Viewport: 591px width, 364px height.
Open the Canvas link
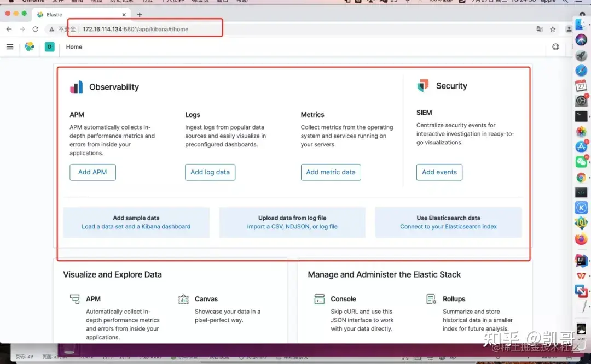(x=206, y=299)
